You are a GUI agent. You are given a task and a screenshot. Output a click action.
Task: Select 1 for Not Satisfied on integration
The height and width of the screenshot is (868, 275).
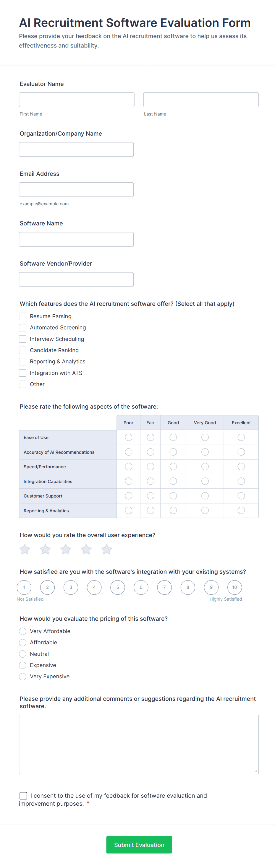click(24, 587)
